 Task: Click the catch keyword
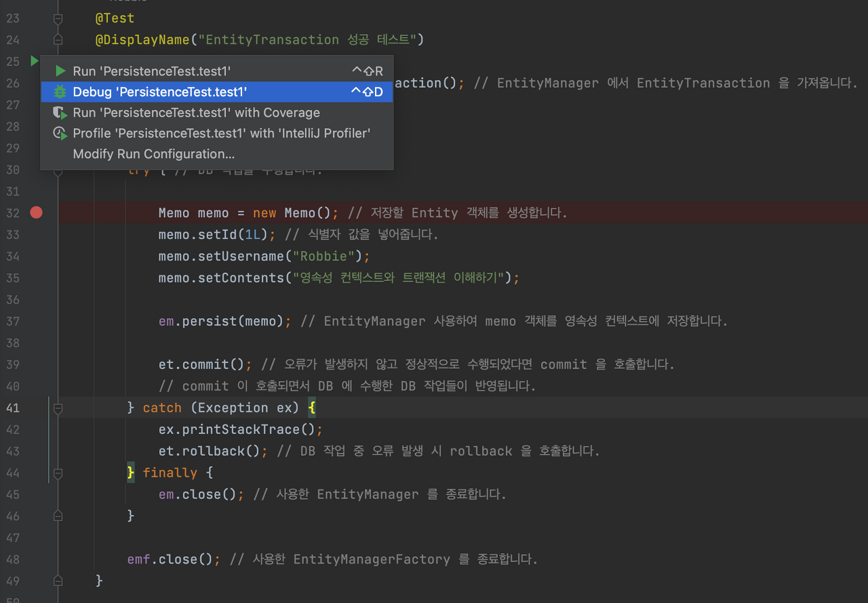point(162,408)
